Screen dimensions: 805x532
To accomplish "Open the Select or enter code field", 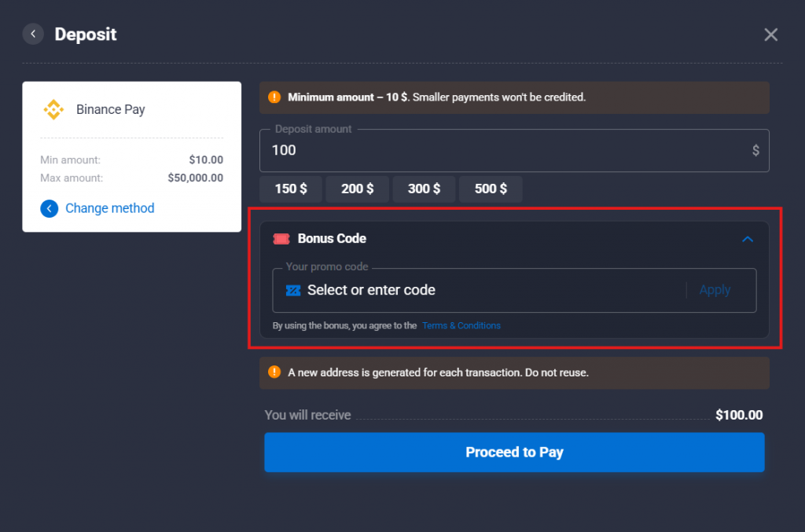I will 479,291.
